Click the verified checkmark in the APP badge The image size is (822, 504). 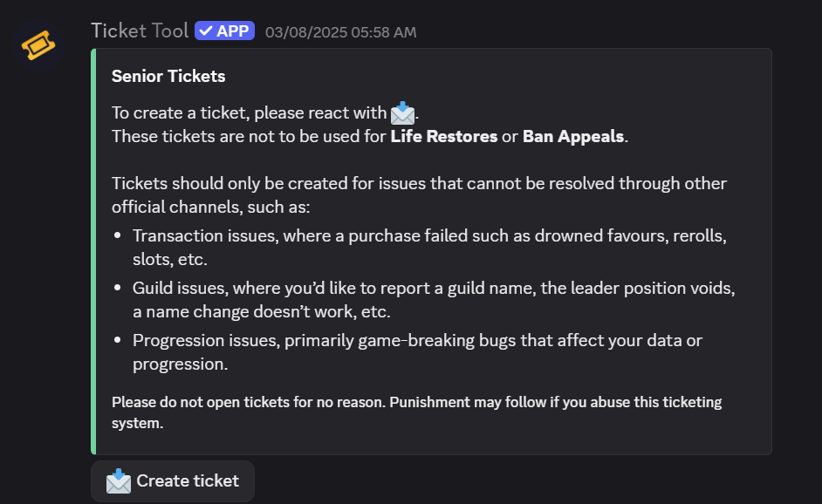[206, 31]
